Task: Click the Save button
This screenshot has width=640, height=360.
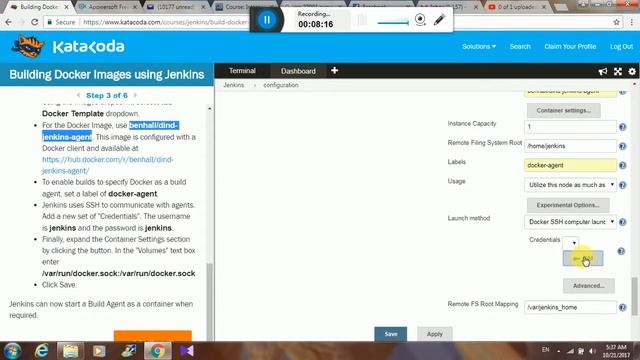Action: (391, 334)
